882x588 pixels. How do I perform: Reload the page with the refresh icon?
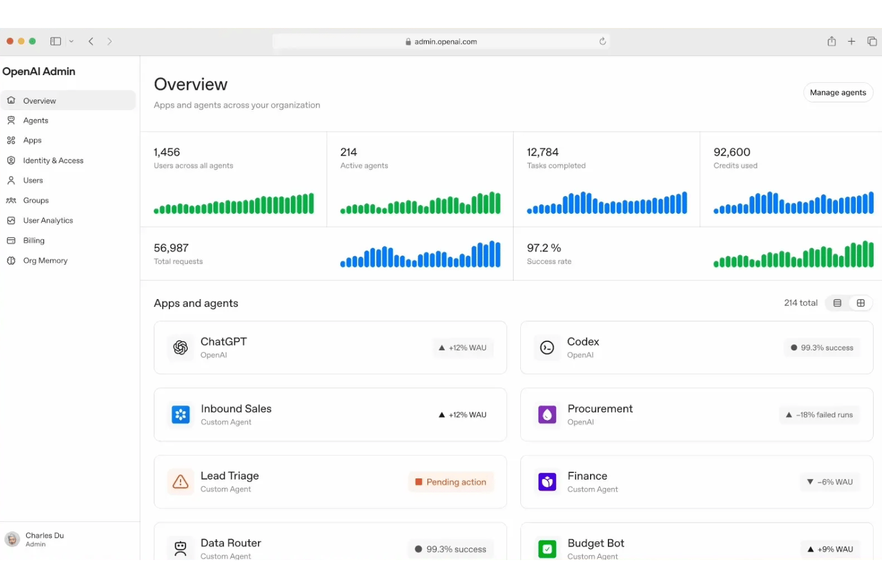[603, 41]
